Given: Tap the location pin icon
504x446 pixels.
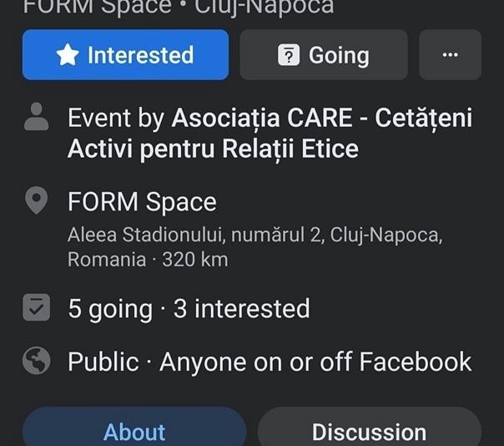Looking at the screenshot, I should (x=37, y=200).
